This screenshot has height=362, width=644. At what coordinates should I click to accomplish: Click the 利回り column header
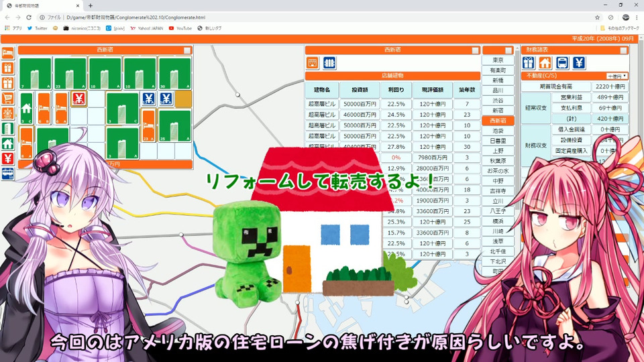point(396,90)
